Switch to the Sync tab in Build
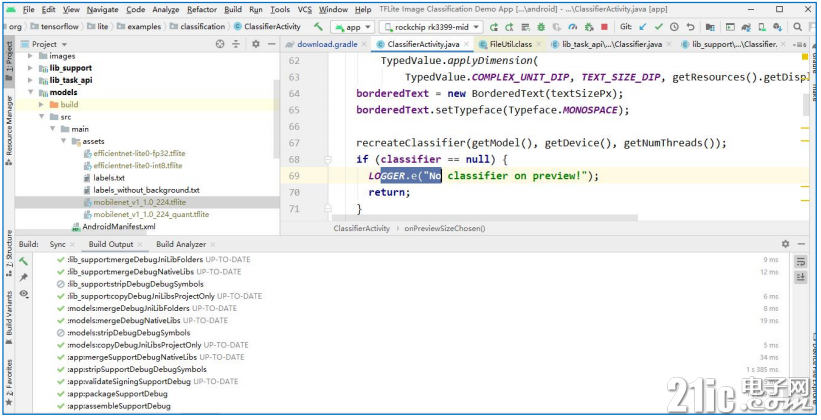Viewport: 821px width, 420px height. pos(58,244)
